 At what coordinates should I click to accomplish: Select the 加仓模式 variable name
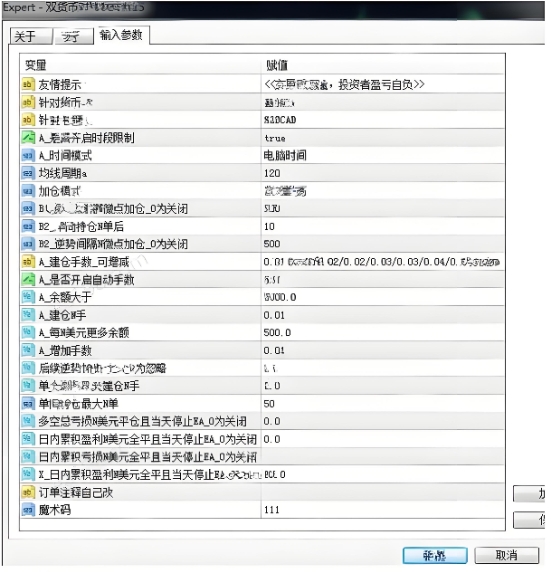pyautogui.click(x=60, y=192)
